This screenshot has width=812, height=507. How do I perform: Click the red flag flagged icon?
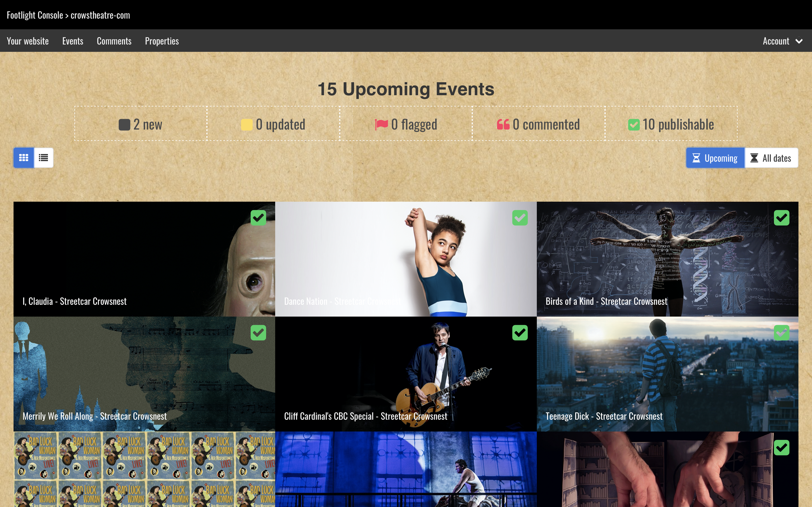(x=381, y=124)
